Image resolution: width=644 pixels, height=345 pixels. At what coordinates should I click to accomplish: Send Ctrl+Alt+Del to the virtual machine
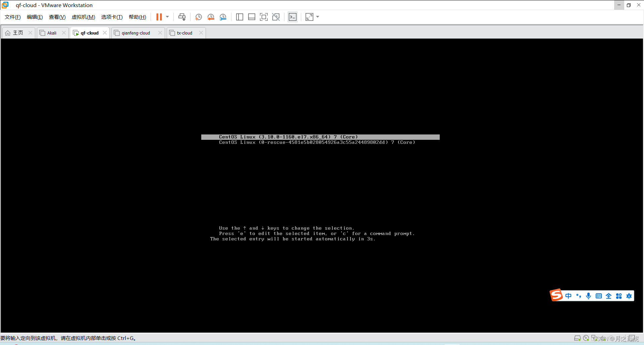pos(182,17)
